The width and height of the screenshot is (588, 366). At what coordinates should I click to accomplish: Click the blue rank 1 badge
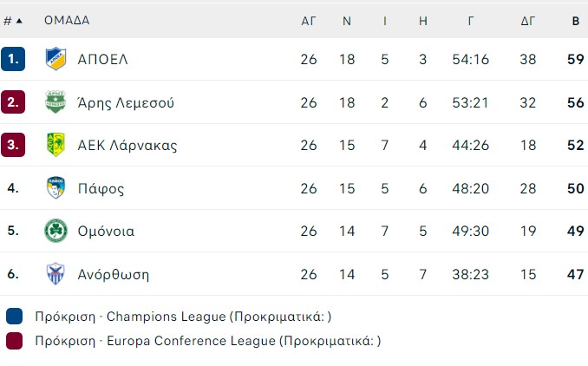coord(13,59)
